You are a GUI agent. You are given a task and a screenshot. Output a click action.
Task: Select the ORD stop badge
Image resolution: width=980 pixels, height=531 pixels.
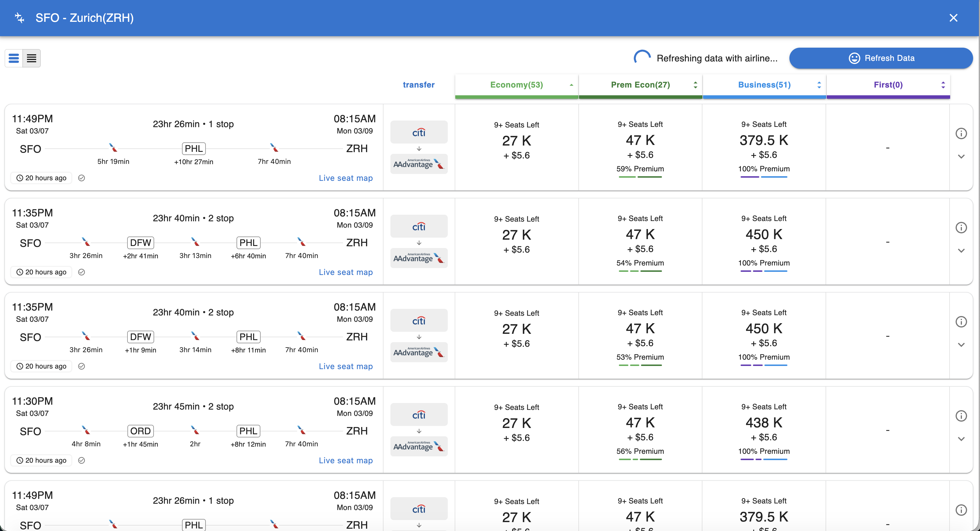pyautogui.click(x=140, y=431)
